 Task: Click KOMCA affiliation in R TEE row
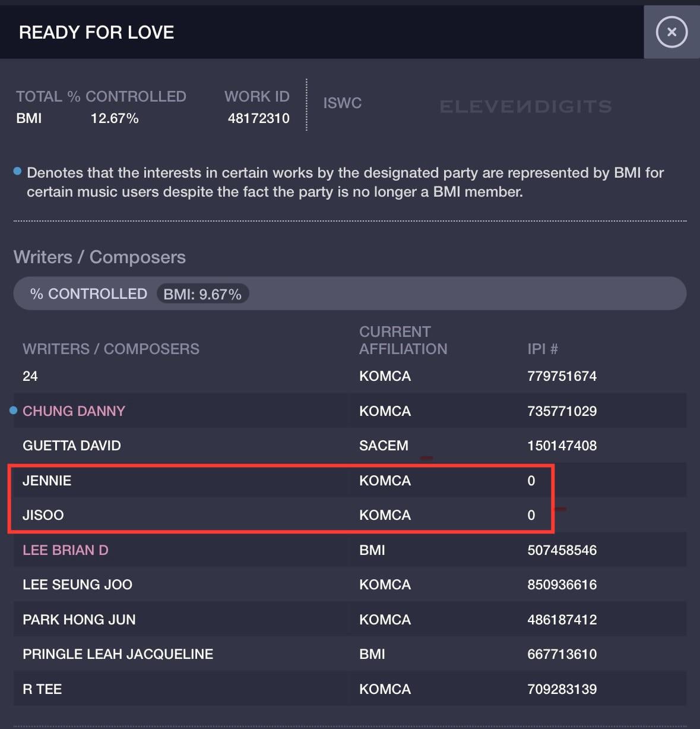[385, 689]
